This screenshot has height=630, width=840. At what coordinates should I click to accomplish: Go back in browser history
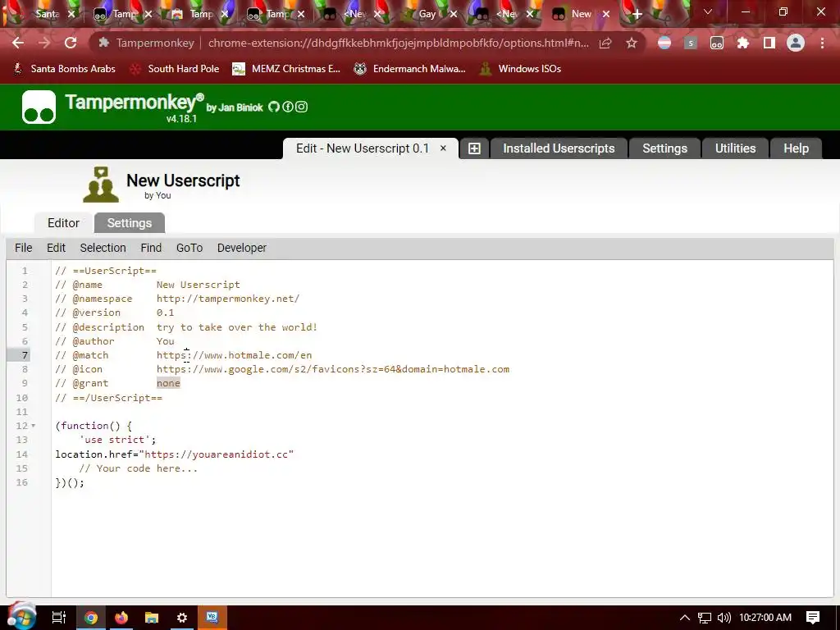pyautogui.click(x=18, y=43)
